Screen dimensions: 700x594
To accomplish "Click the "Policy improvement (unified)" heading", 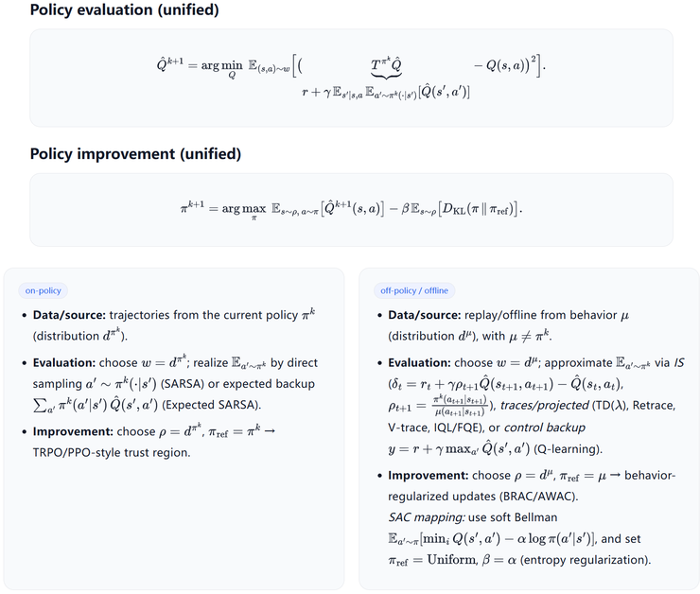I will [x=135, y=153].
